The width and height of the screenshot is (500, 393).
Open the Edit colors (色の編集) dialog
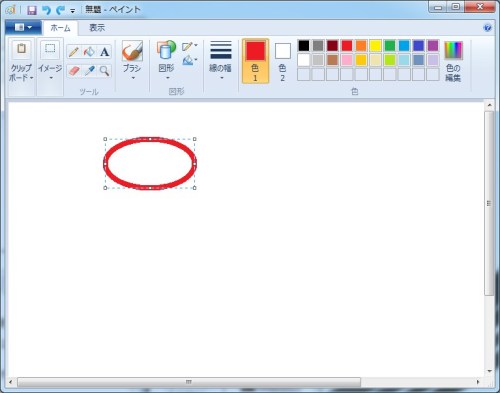point(453,62)
